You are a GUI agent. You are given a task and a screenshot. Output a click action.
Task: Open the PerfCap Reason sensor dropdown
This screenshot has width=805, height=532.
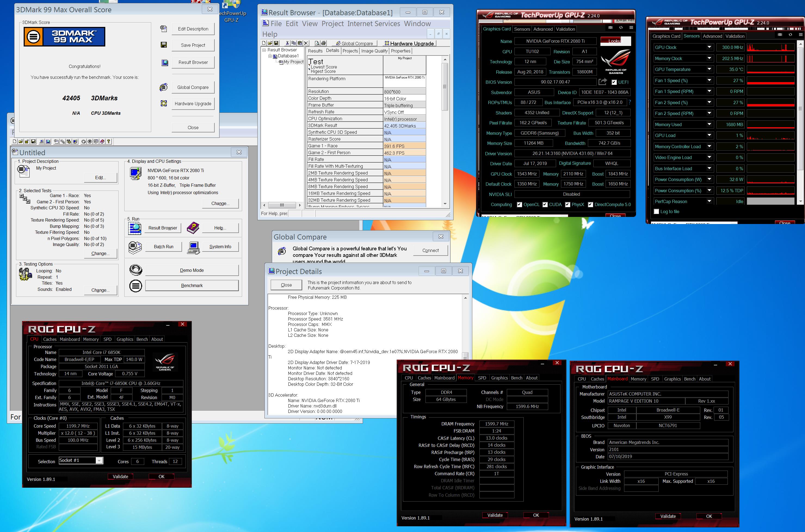[709, 201]
